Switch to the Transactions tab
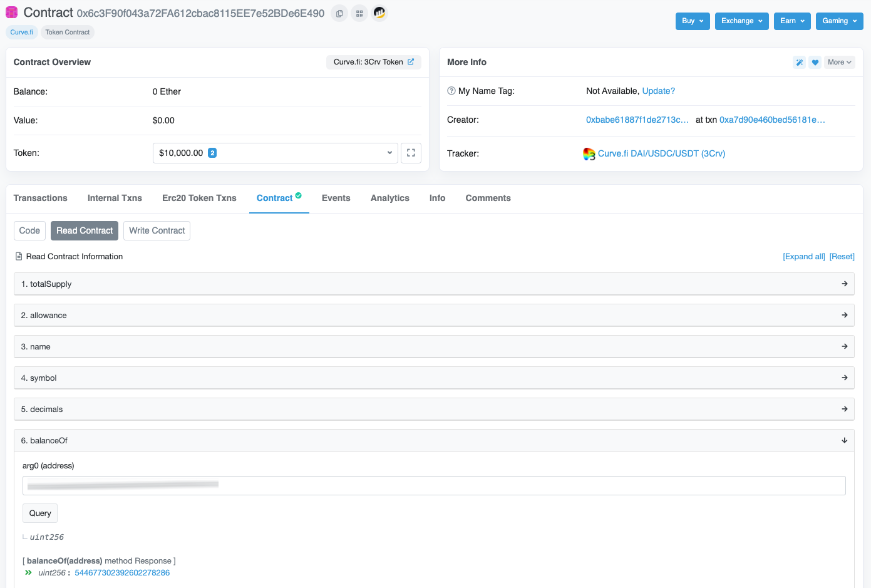 [40, 198]
